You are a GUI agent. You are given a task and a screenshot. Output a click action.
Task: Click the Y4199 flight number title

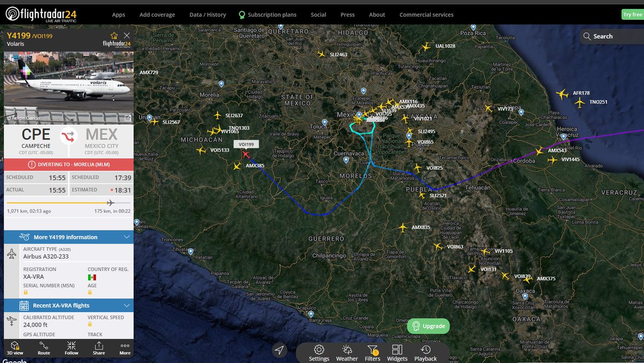point(19,35)
